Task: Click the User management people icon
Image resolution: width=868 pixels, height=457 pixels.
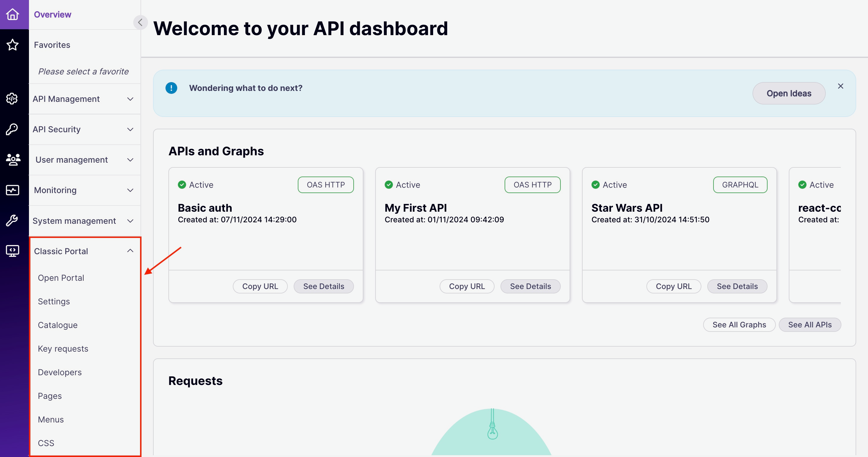Action: click(12, 160)
